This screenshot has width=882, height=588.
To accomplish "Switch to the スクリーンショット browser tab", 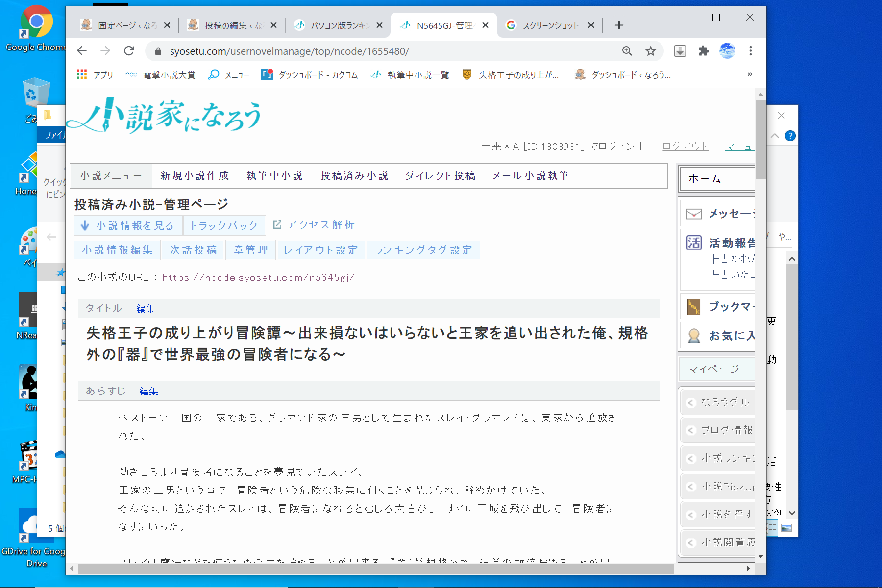I will (550, 25).
